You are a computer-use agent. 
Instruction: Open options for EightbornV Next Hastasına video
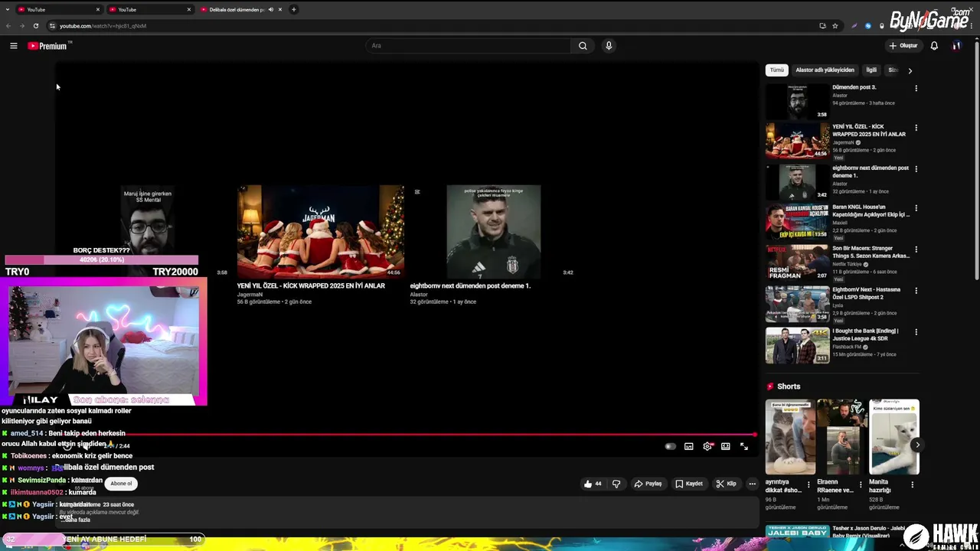coord(916,291)
